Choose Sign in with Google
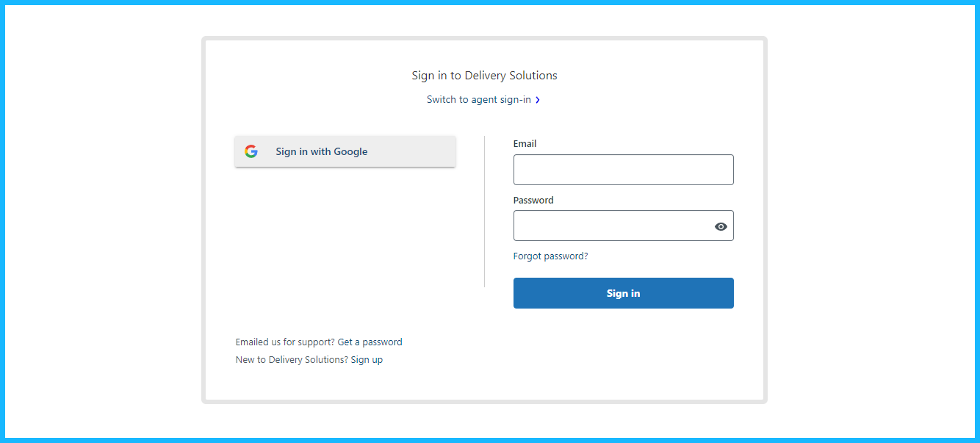 345,151
